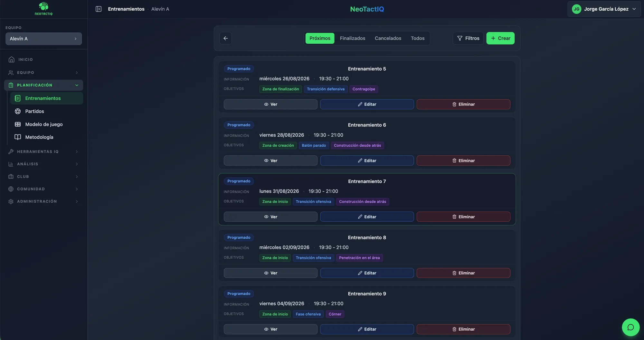Collapse the sidebar panel icon
The height and width of the screenshot is (340, 644).
click(99, 9)
